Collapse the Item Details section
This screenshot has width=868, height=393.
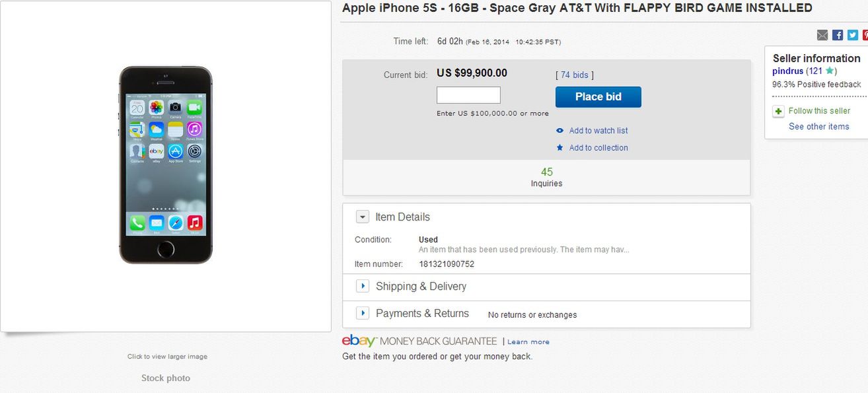(362, 216)
